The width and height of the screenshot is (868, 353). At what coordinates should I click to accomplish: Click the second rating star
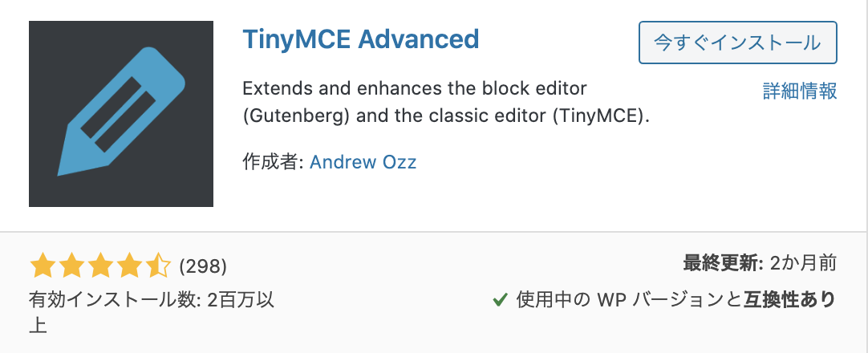[x=71, y=266]
